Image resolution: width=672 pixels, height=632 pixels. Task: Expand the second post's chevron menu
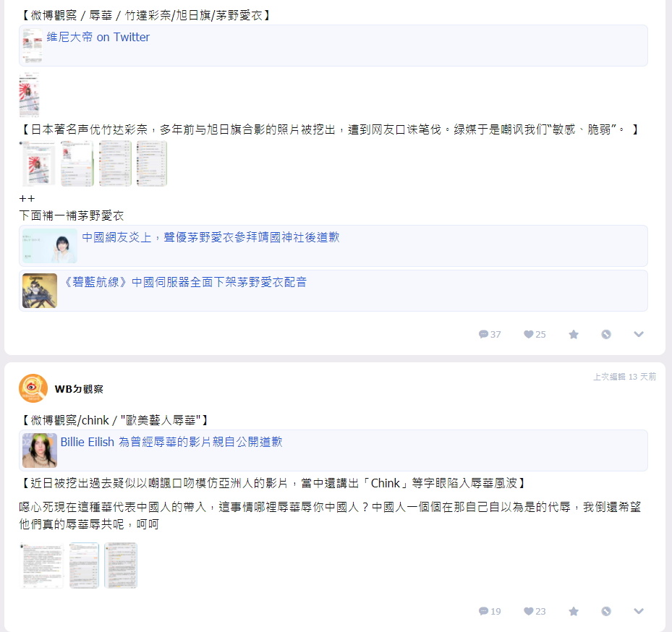pyautogui.click(x=639, y=611)
